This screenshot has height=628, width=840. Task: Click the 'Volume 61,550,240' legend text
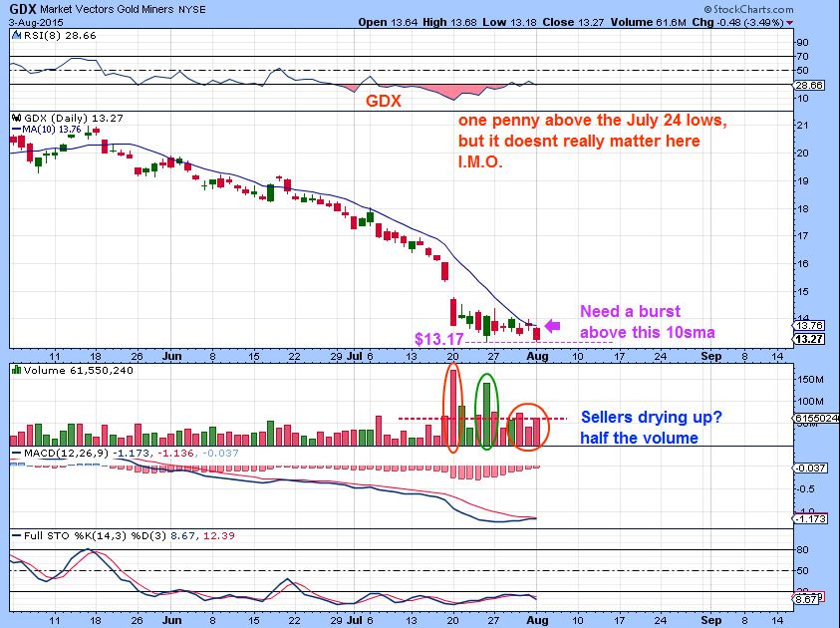78,370
